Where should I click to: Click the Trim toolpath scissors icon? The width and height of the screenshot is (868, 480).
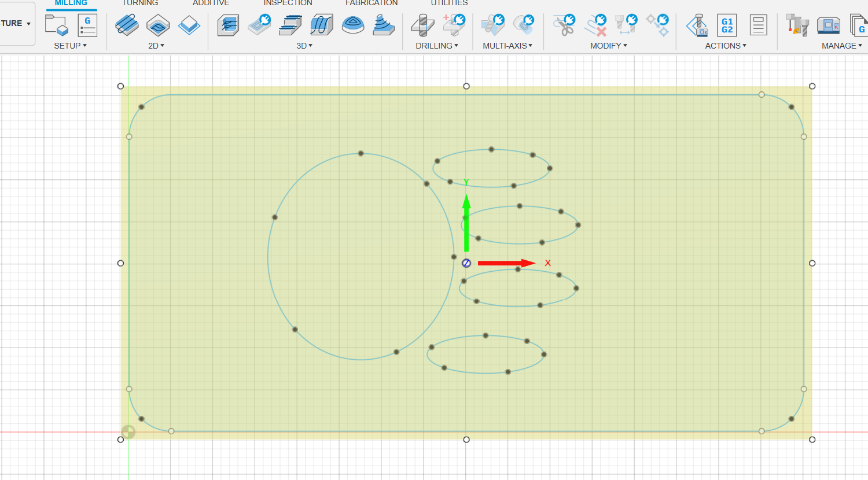point(564,25)
